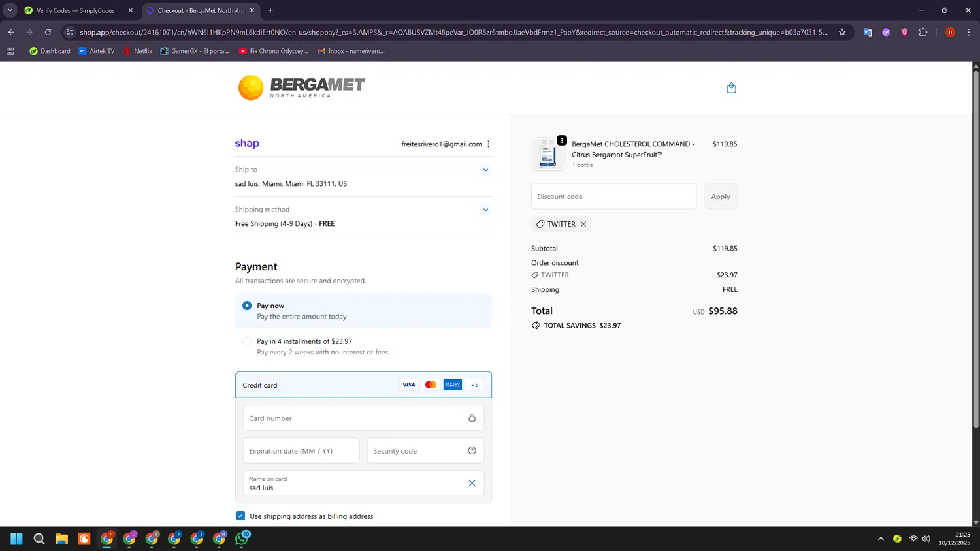Open Netflix bookmark
Image resolution: width=980 pixels, height=551 pixels.
click(138, 51)
